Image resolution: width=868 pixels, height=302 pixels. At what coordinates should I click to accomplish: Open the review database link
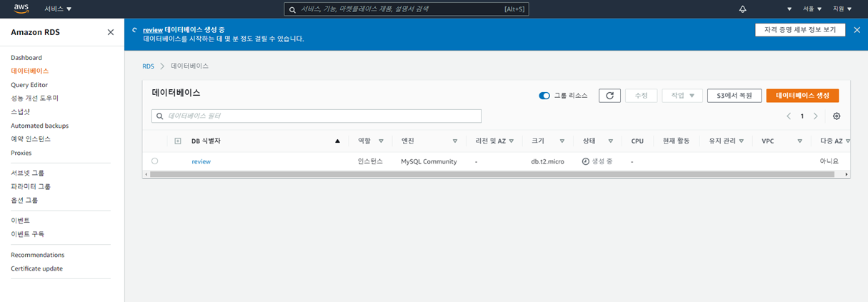click(x=201, y=161)
